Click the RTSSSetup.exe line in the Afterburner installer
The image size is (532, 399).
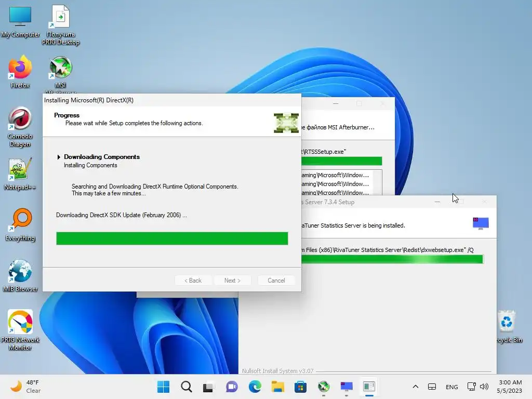[324, 152]
